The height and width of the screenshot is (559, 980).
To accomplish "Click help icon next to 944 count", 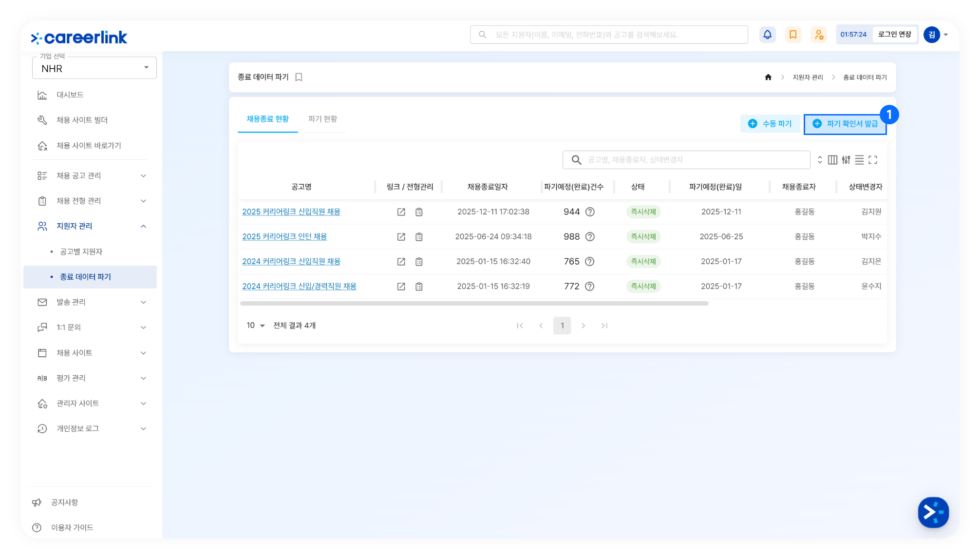I will coord(590,212).
